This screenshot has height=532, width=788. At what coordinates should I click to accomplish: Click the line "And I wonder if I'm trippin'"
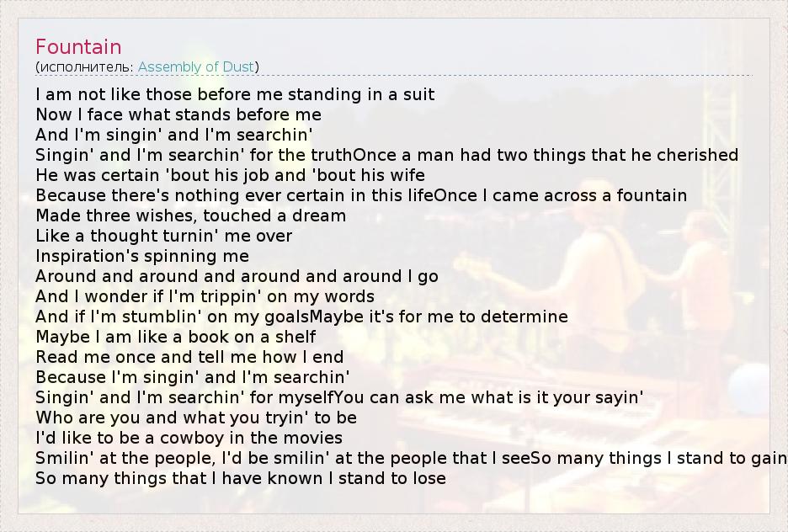(205, 296)
